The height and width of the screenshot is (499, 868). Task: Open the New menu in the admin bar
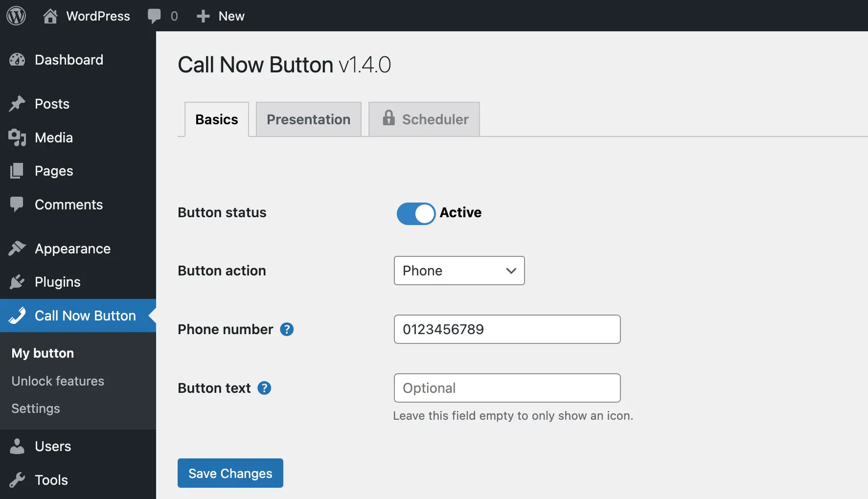(x=220, y=16)
